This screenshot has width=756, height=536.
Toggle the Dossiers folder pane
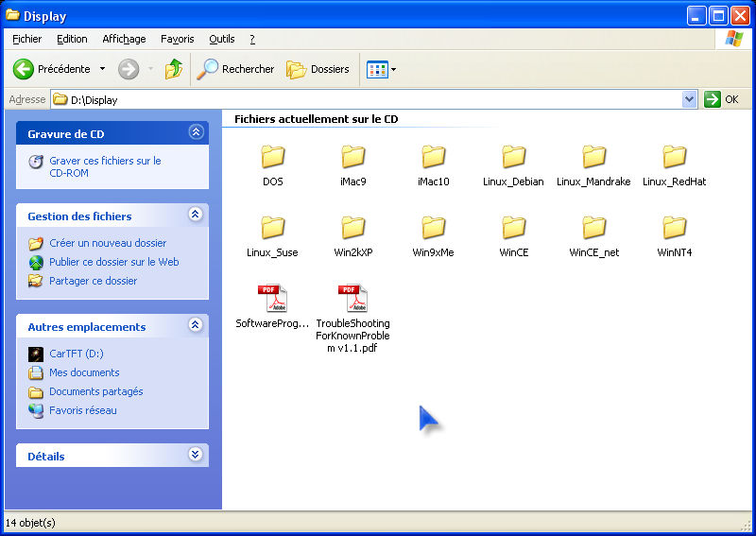click(318, 69)
